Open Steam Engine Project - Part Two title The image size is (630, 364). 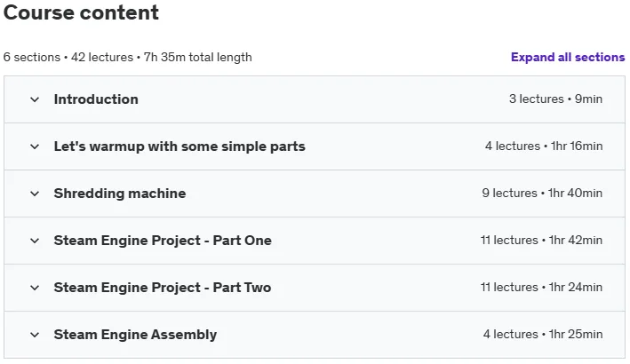163,288
